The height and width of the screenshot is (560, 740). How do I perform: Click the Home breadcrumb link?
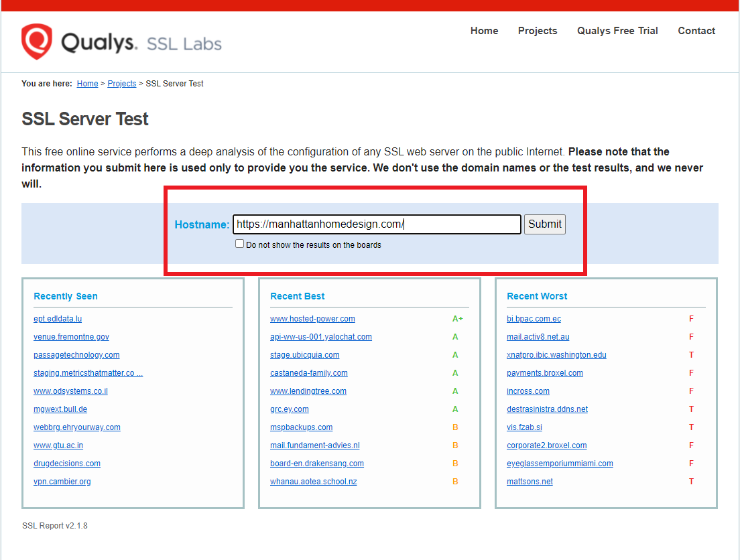click(87, 84)
